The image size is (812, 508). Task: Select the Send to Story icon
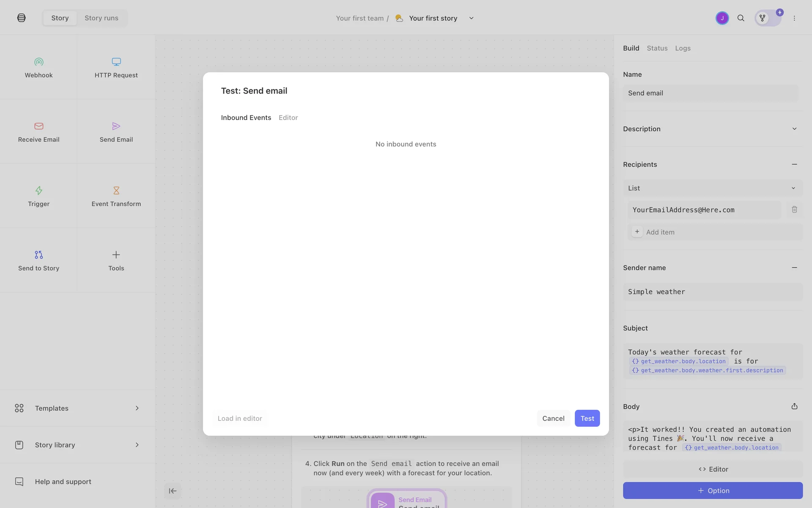[x=38, y=255]
